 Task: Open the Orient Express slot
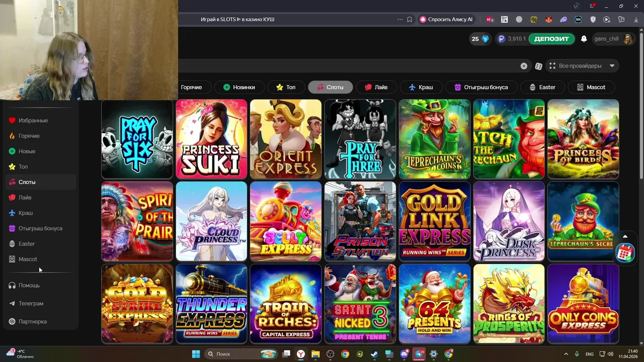286,139
